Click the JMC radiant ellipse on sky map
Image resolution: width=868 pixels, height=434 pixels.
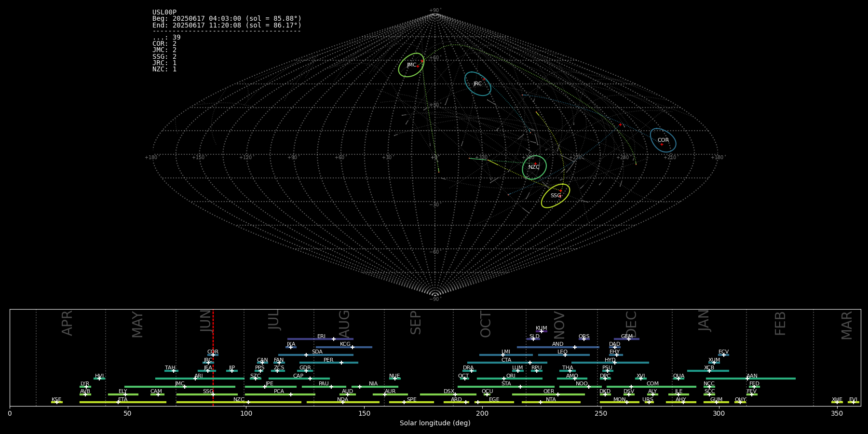(411, 65)
